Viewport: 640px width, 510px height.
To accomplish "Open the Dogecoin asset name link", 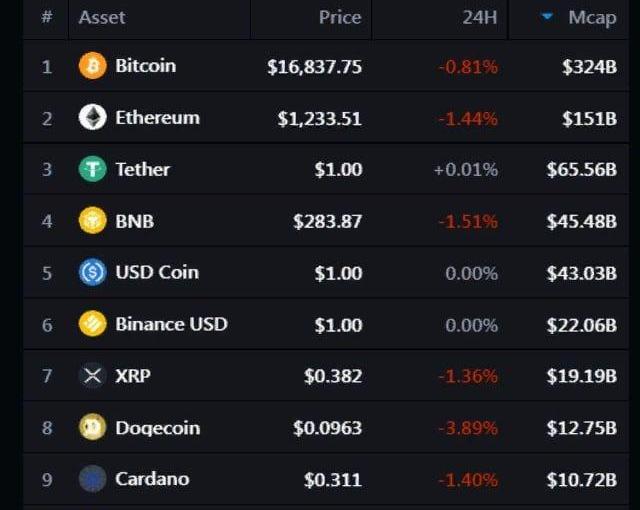I will (x=158, y=428).
